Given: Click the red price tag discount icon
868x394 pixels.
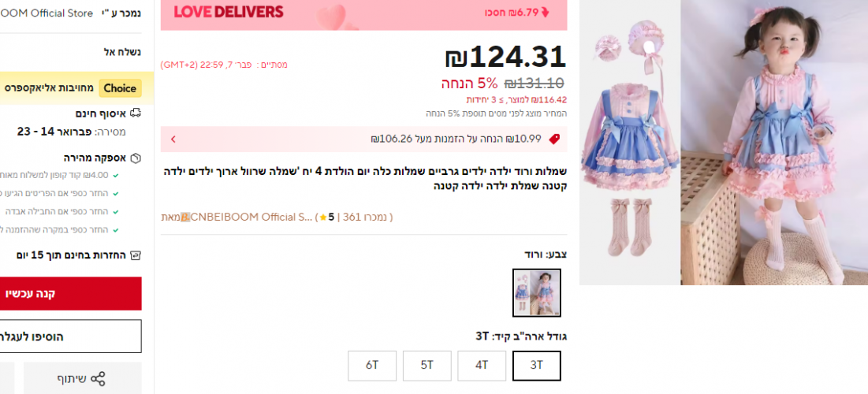Looking at the screenshot, I should click(554, 139).
